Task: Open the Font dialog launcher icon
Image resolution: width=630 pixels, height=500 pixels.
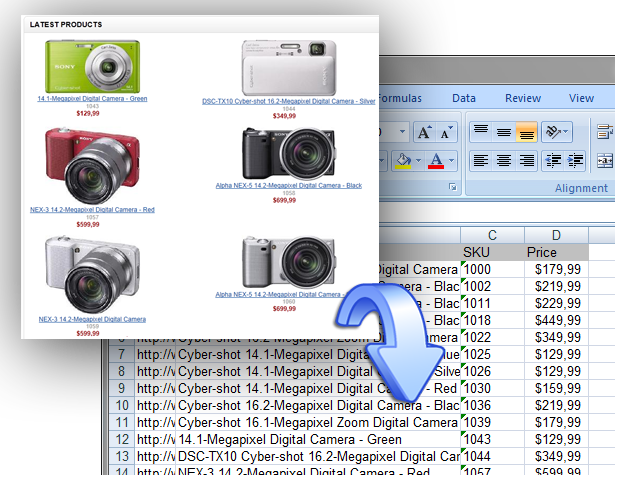Action: (453, 187)
